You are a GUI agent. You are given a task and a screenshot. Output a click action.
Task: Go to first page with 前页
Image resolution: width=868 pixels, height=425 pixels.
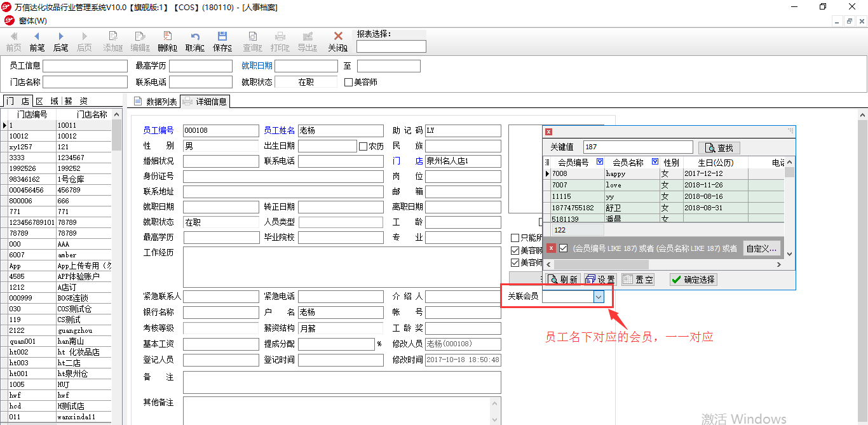pyautogui.click(x=13, y=41)
